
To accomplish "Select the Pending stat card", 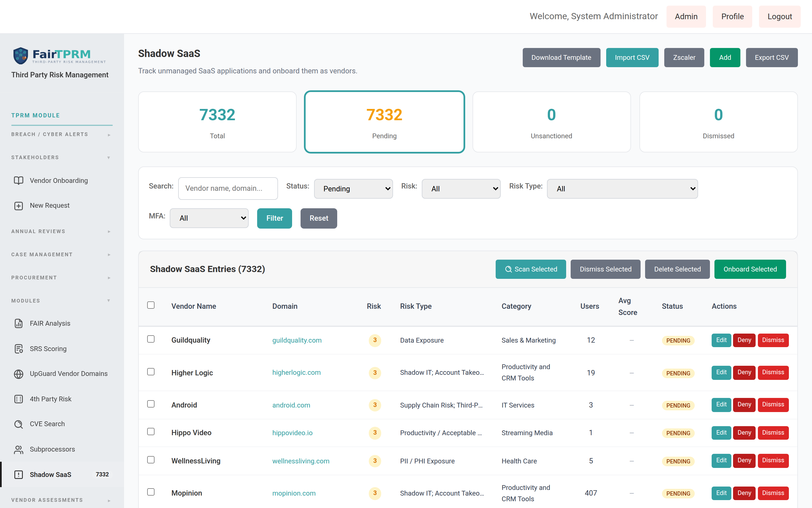I will tap(384, 122).
